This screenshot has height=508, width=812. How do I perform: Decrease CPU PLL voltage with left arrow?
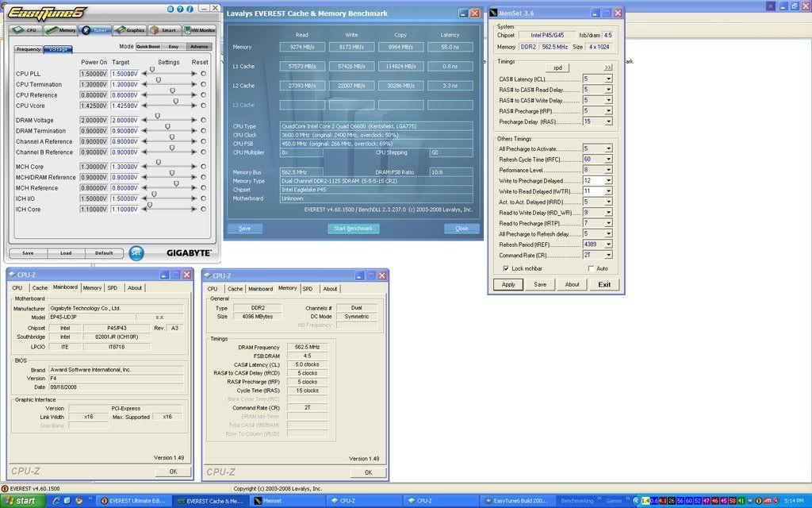click(144, 74)
